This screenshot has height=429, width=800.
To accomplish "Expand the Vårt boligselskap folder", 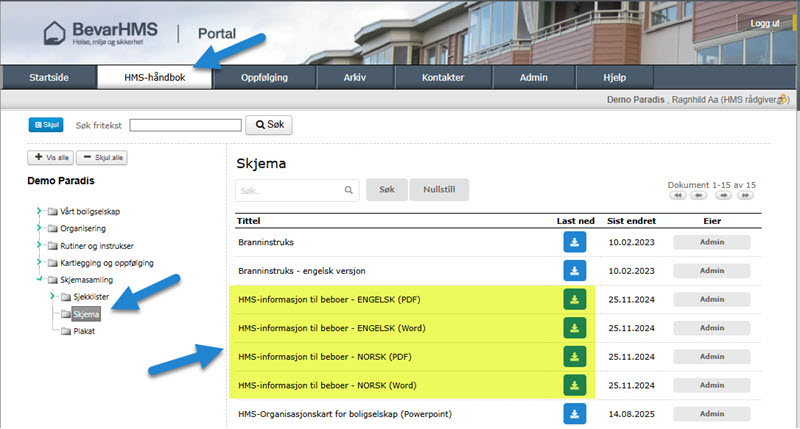I will coord(40,211).
